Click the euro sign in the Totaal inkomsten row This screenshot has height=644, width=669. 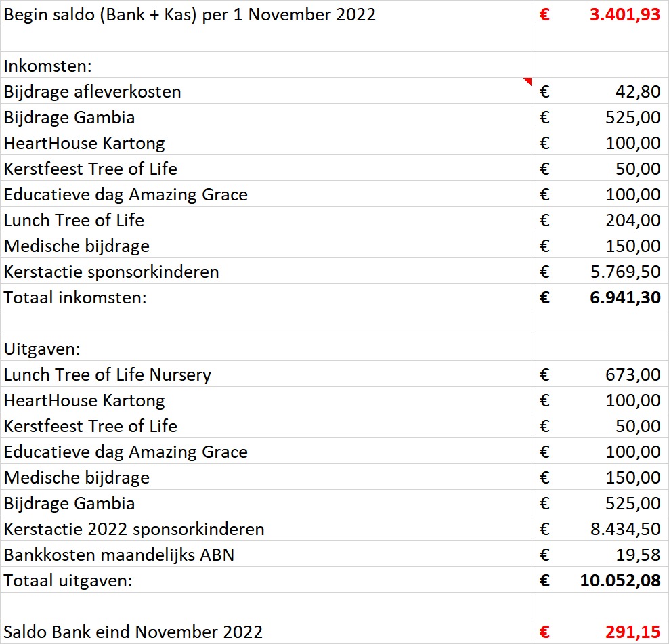click(544, 297)
